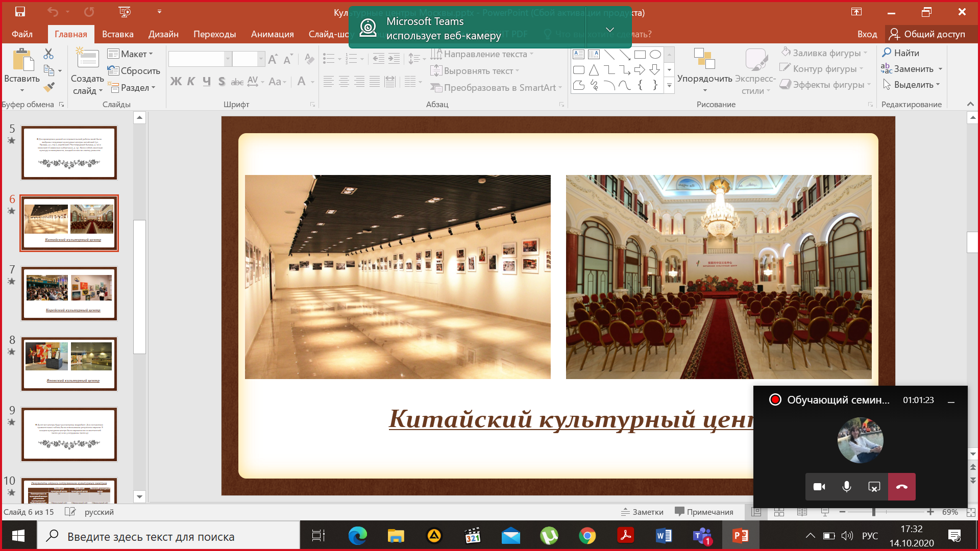Switch to the Вставка ribbon tab

[117, 34]
